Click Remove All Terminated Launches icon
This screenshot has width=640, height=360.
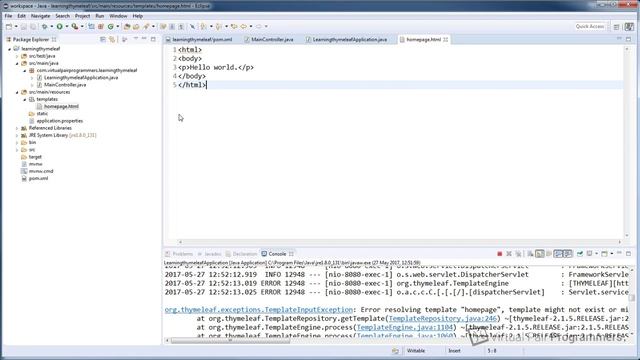(x=519, y=254)
